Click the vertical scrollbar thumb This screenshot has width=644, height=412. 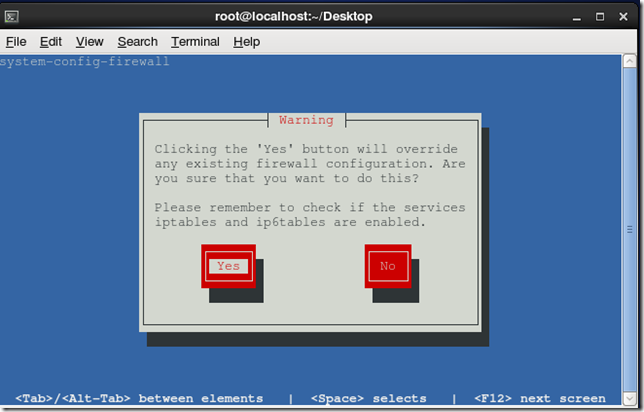pyautogui.click(x=629, y=230)
